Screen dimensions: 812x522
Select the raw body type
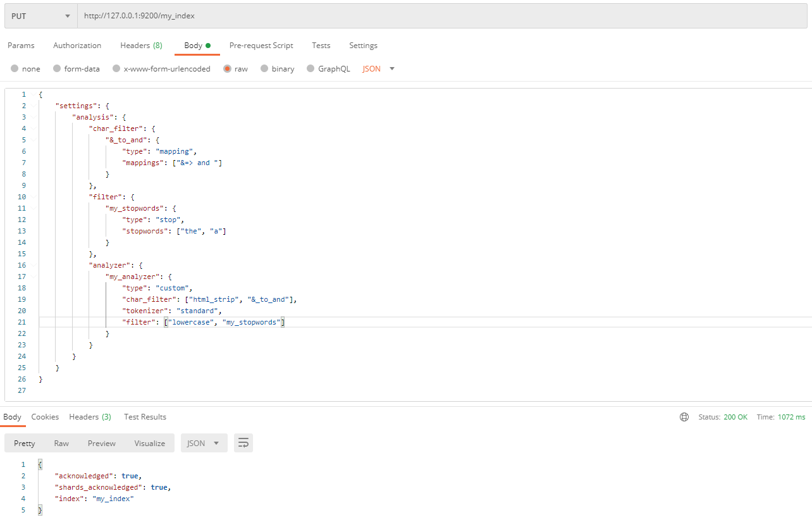click(x=235, y=69)
